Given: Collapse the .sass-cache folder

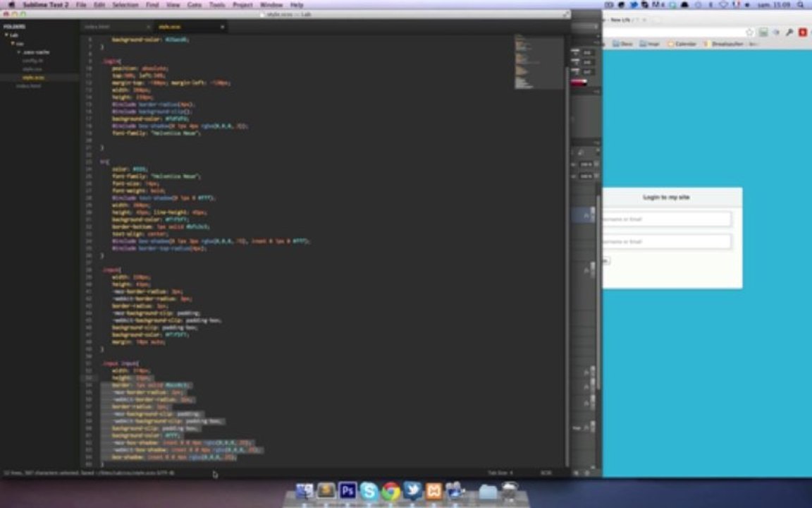Looking at the screenshot, I should [19, 52].
